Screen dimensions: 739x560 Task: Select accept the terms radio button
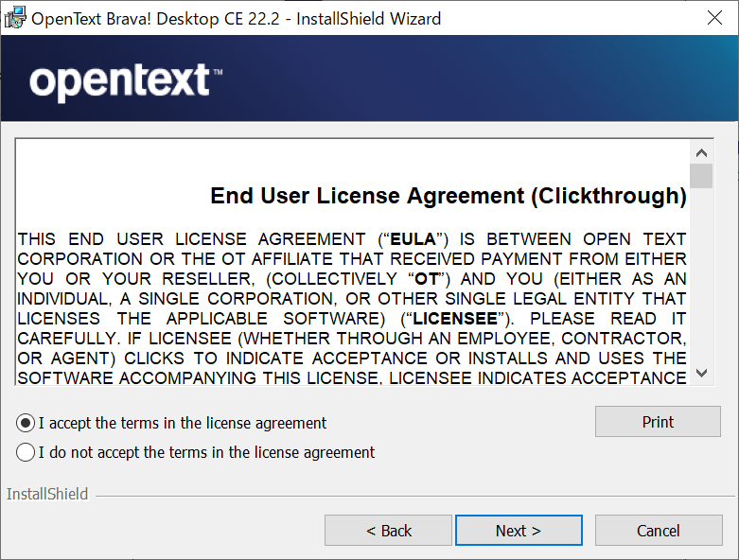(26, 423)
